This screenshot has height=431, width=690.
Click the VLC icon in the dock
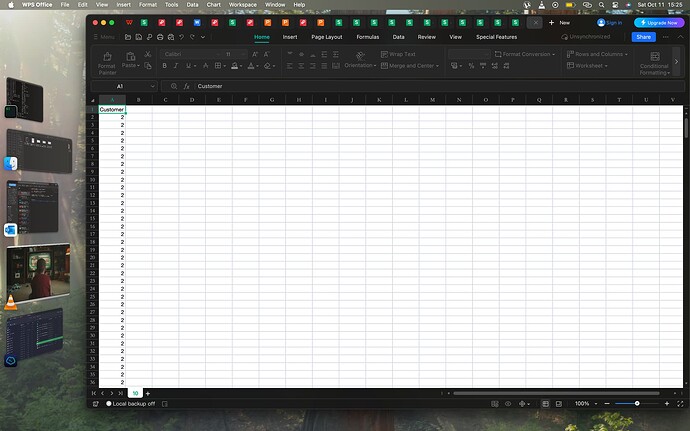tap(11, 302)
